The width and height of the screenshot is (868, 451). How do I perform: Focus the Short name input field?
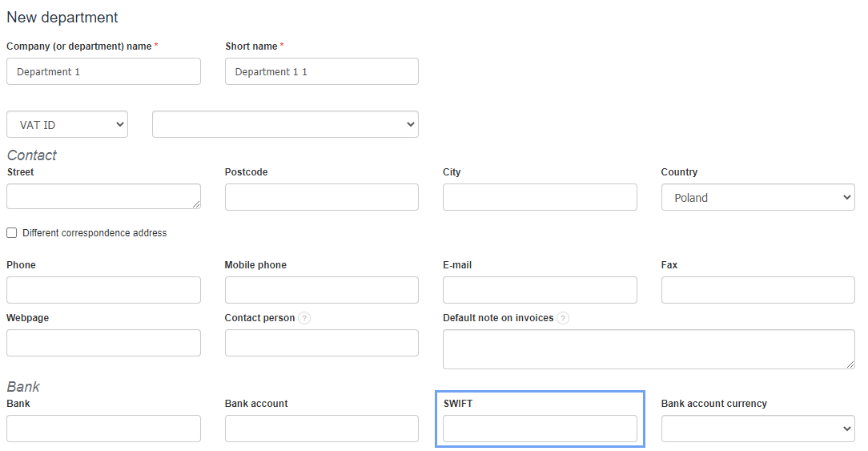(321, 71)
